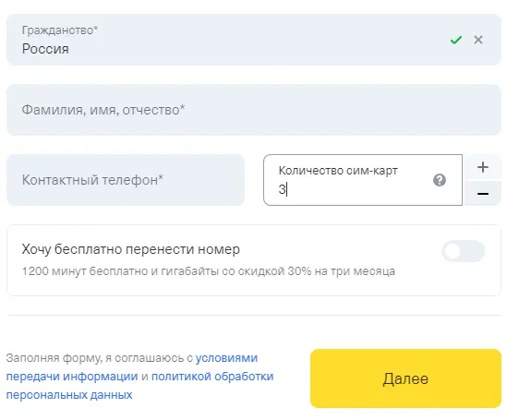Open the help question mark for Количество сим-карт
Viewport: 507px width, 420px height.
440,180
